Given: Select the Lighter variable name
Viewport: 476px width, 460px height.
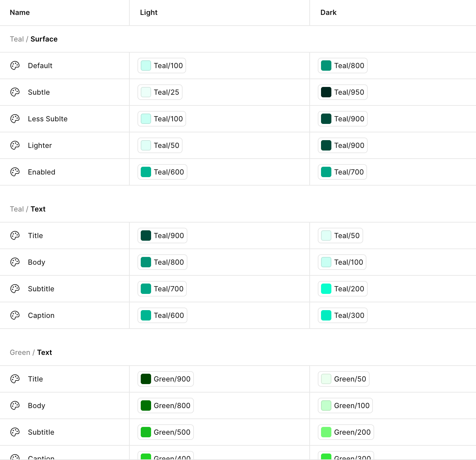Looking at the screenshot, I should (x=40, y=145).
